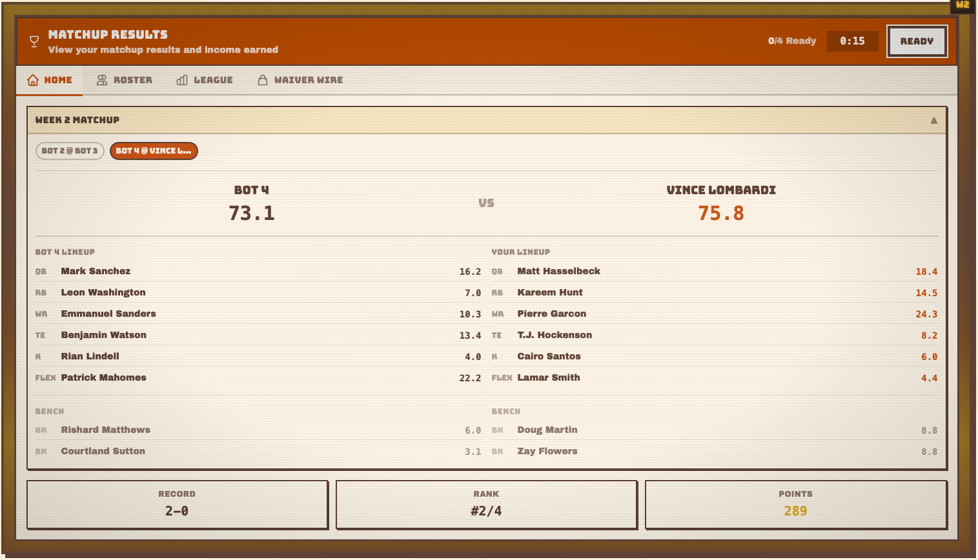
Task: Click the 0/4 Ready progress indicator
Action: (791, 41)
